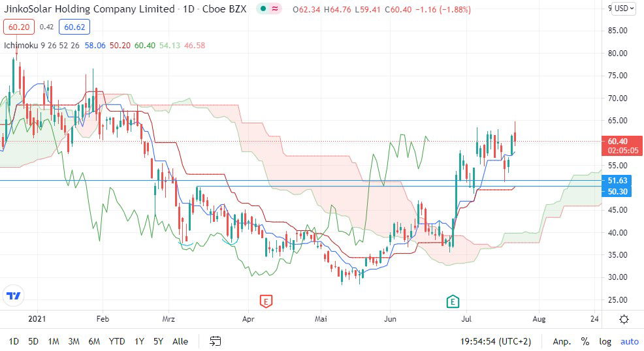Open the TradingView logo link
Screen dimensions: 644x351
pos(14,296)
